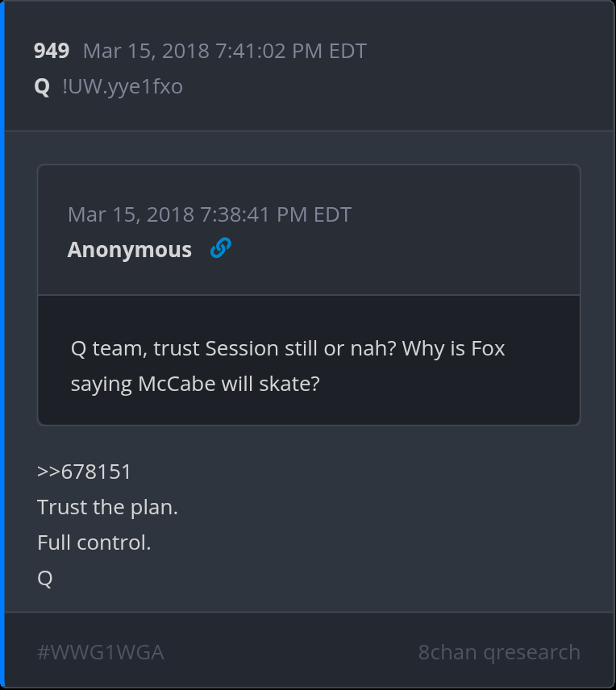The image size is (616, 690).
Task: Click "EDT" in the top post timestamp
Action: tap(348, 51)
